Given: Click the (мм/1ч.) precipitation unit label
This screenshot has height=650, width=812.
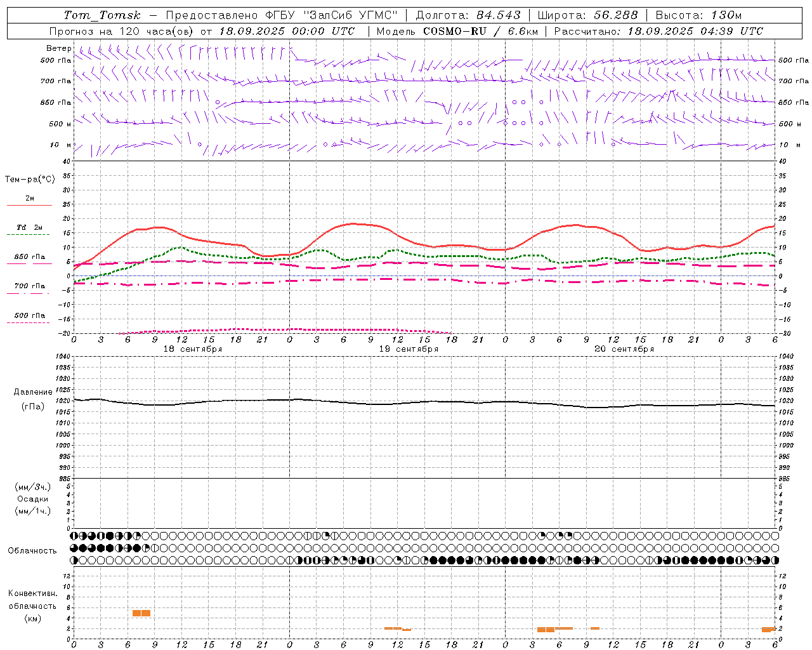Looking at the screenshot, I should click(33, 511).
